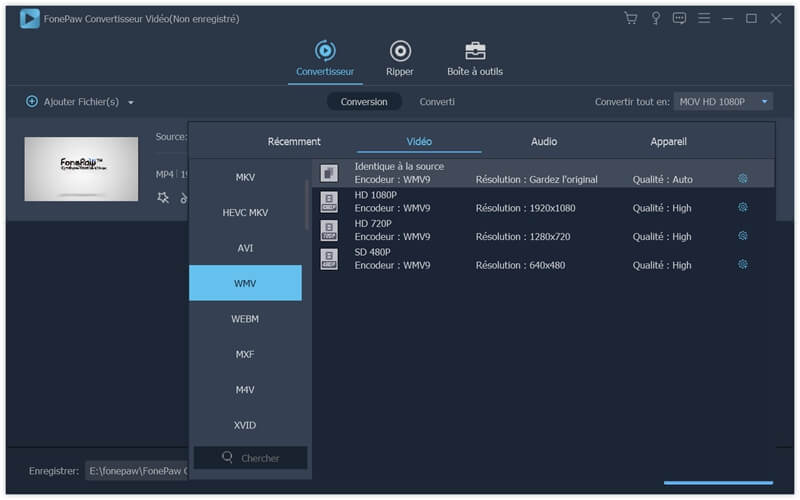Click the edit effects star icon
The image size is (800, 500).
click(163, 197)
